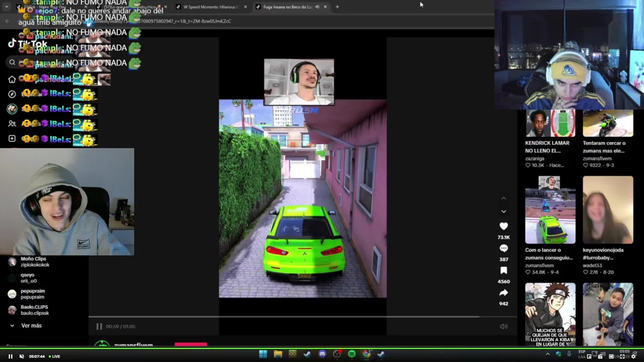Open Discord from the taskbar
Screen dimensions: 644x362
(x=322, y=354)
